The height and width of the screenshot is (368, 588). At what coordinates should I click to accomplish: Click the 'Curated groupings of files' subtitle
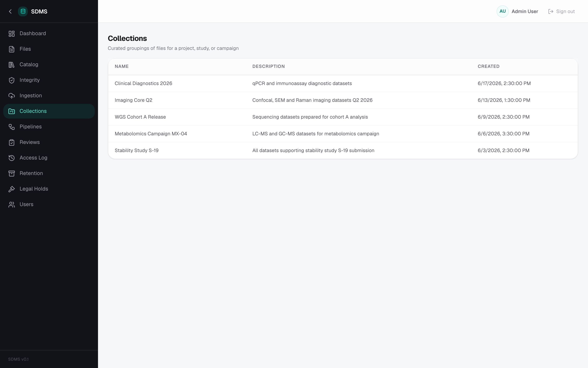173,48
